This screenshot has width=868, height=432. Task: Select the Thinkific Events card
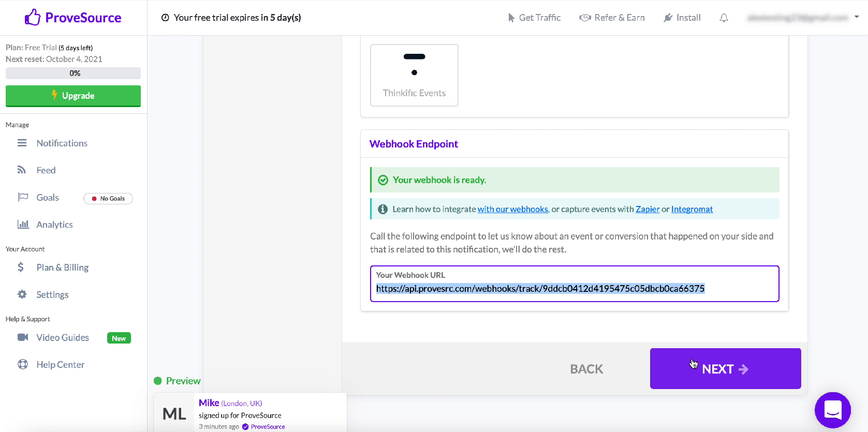coord(414,75)
